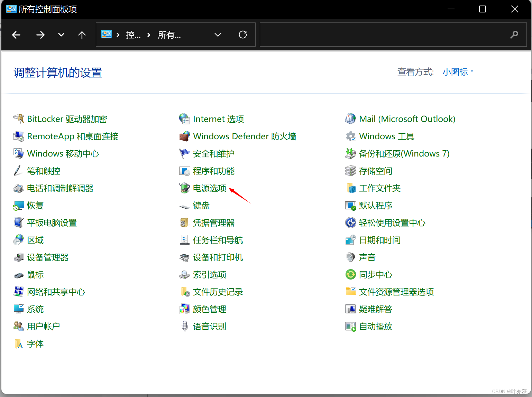
Task: Open 电话和调制解调器 icon
Action: point(18,188)
